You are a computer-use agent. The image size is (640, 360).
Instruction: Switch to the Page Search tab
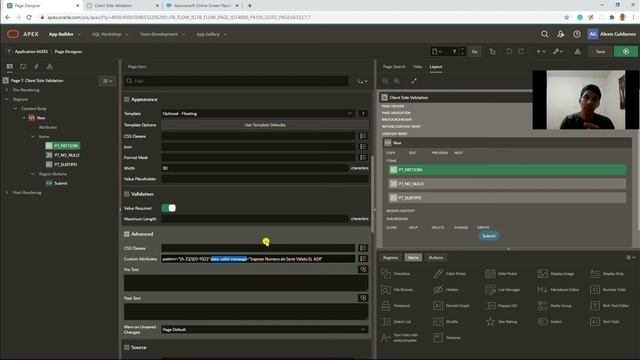(x=394, y=67)
